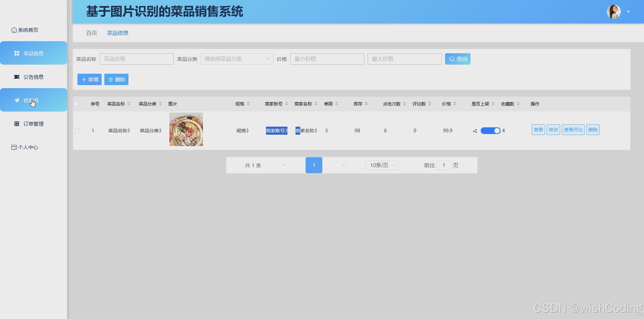This screenshot has height=319, width=644.
Task: Expand the avatar dropdown arrow
Action: [628, 12]
